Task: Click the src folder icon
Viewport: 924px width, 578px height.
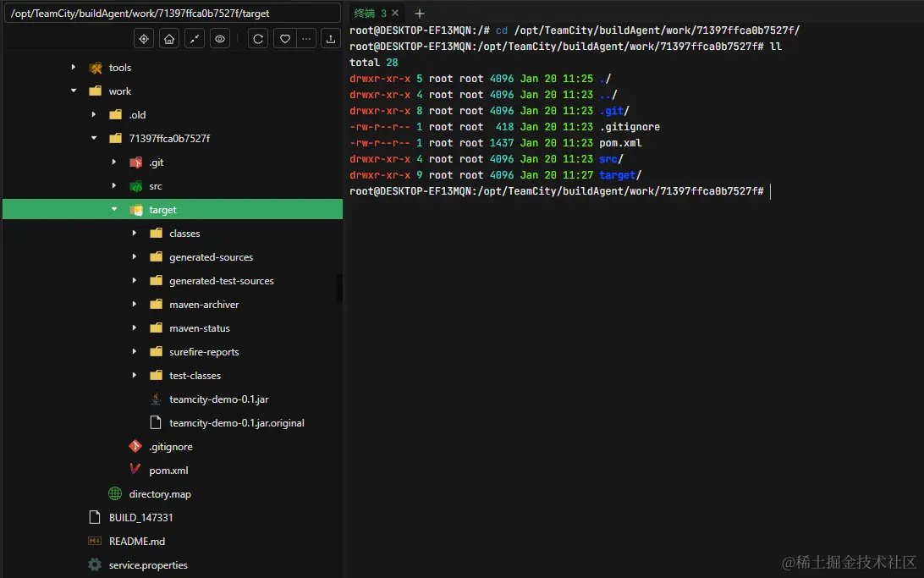Action: pyautogui.click(x=135, y=186)
